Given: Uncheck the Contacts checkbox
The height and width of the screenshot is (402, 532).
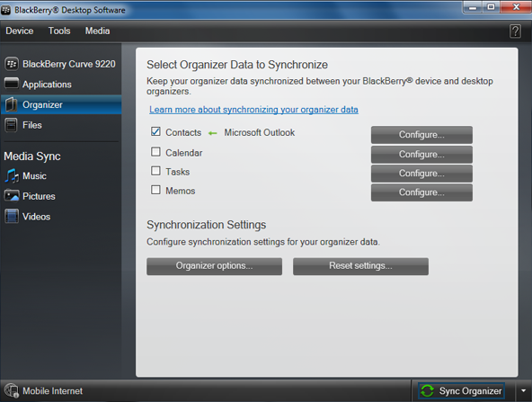Looking at the screenshot, I should pos(155,131).
